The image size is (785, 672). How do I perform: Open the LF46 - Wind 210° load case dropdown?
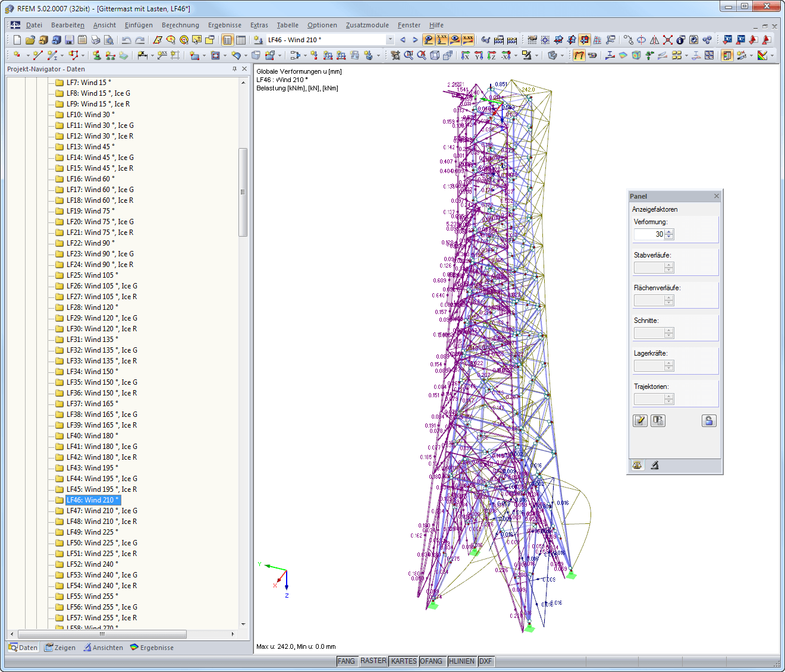[x=390, y=40]
